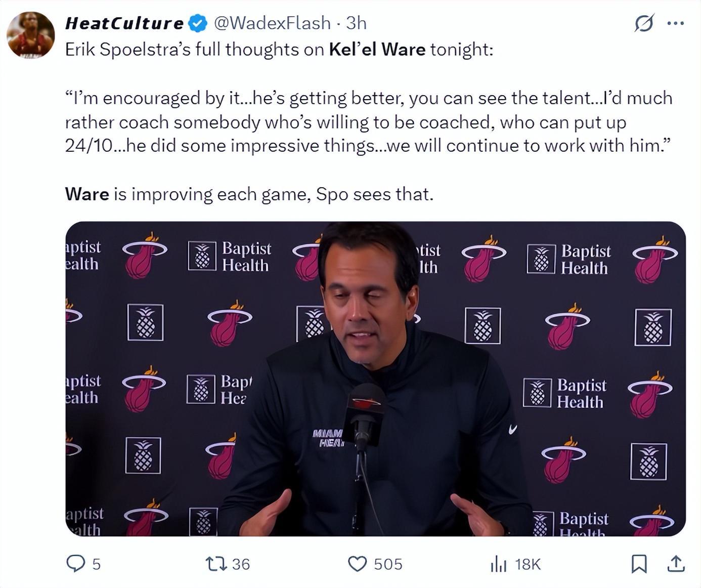This screenshot has width=701, height=588.
Task: Click the share upload icon
Action: (x=676, y=564)
